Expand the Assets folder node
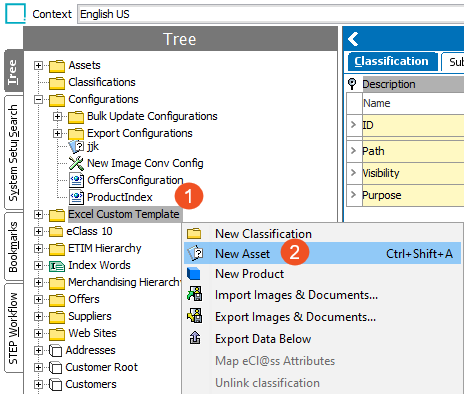 [x=38, y=65]
